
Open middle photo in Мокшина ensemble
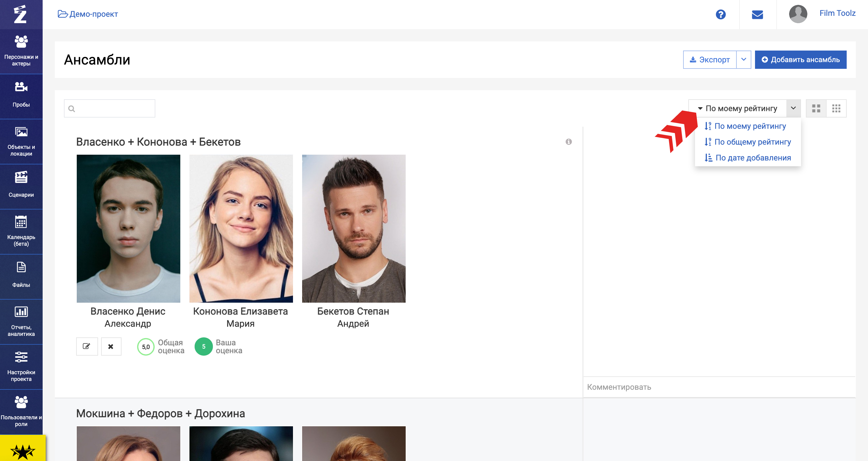[x=241, y=443]
